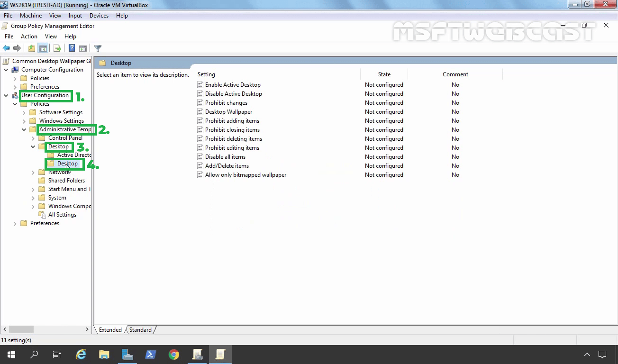
Task: Click the Show/Hide Action Pane icon
Action: pos(83,47)
